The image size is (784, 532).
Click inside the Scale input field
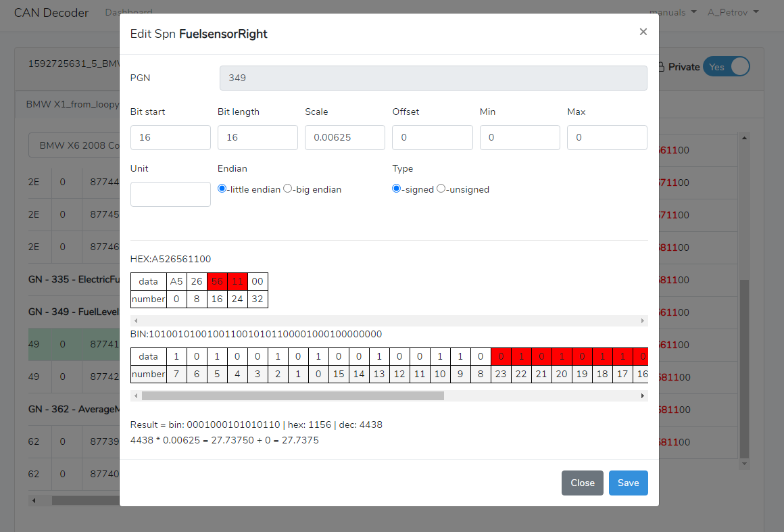tap(345, 137)
